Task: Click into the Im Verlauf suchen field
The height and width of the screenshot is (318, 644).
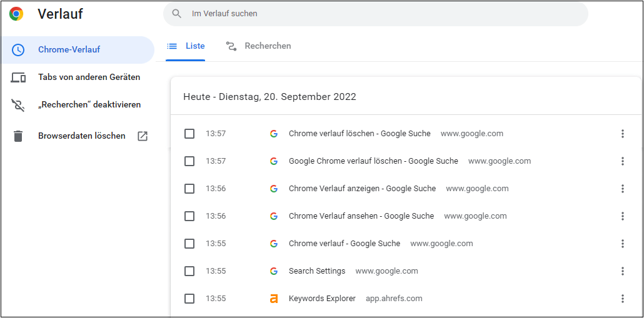Action: coord(375,14)
